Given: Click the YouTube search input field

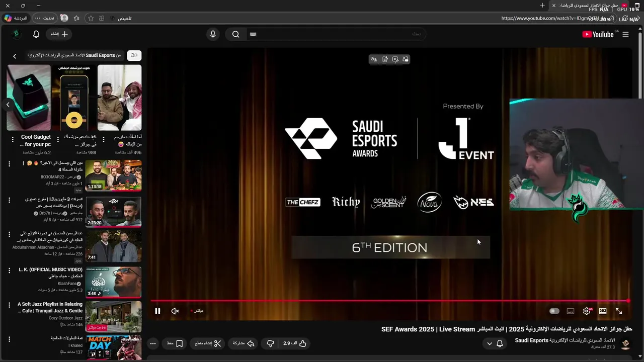Looking at the screenshot, I should click(336, 34).
